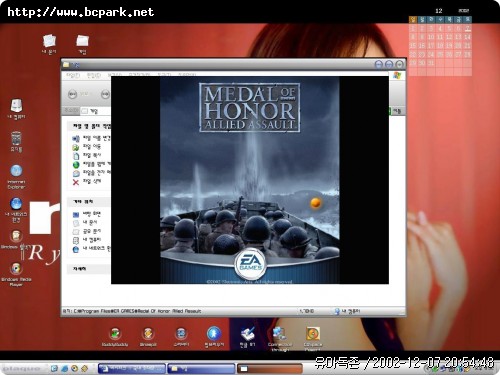Launch BuddyBuddy from the desktop dock

click(x=115, y=337)
